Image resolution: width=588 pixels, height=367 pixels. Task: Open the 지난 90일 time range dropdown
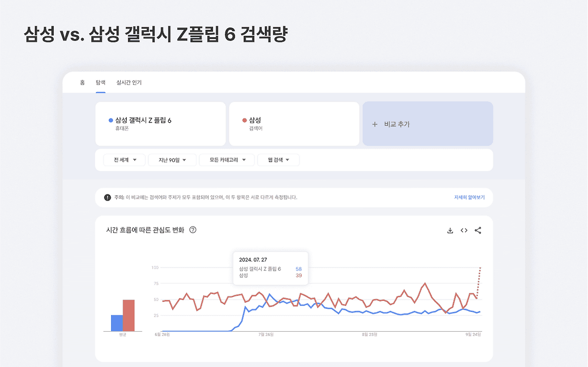(x=172, y=160)
